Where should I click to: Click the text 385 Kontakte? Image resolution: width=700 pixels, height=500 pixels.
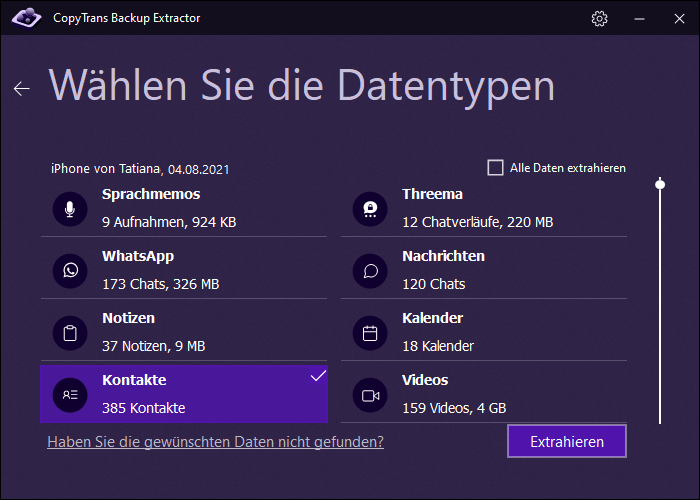[144, 408]
